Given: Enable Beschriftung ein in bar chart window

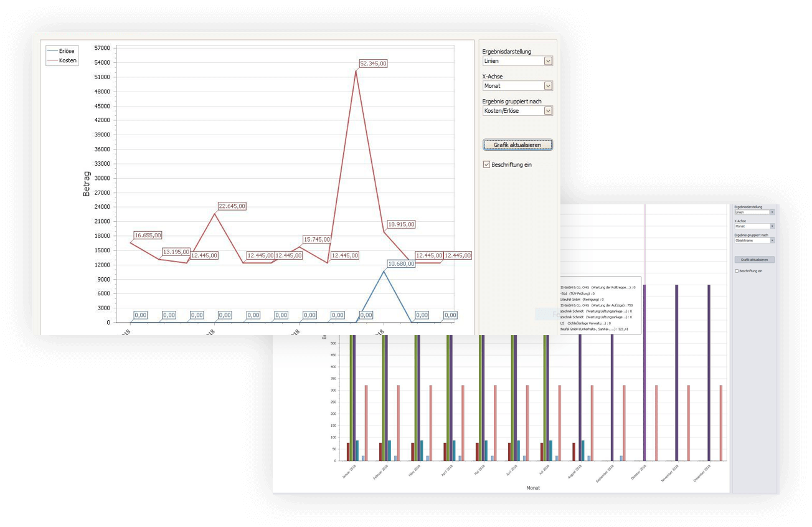Looking at the screenshot, I should [x=737, y=271].
